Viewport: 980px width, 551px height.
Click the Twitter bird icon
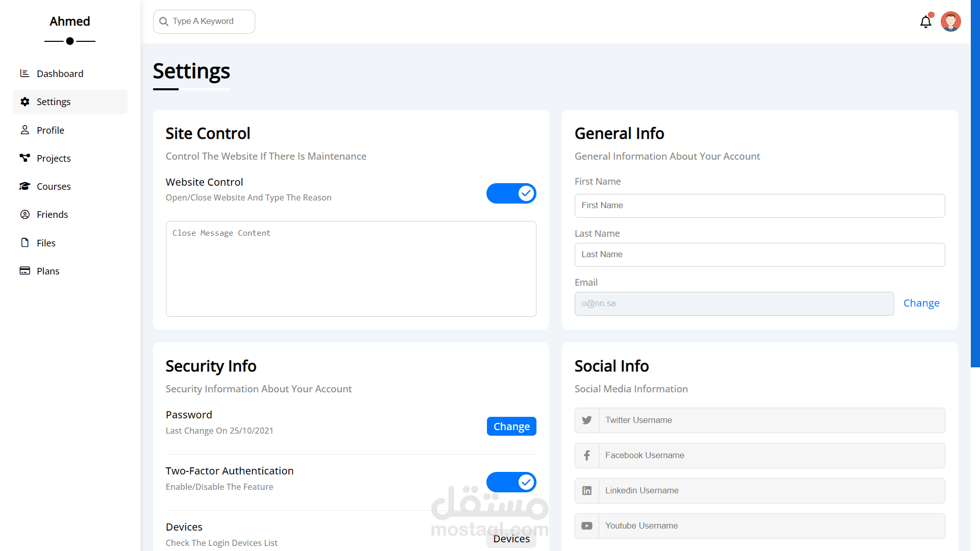point(587,420)
